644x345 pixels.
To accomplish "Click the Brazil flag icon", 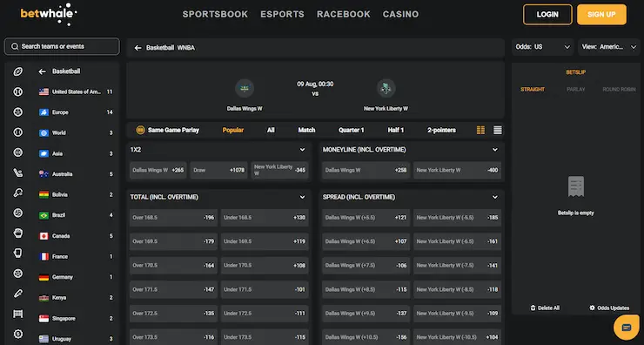I will [44, 215].
